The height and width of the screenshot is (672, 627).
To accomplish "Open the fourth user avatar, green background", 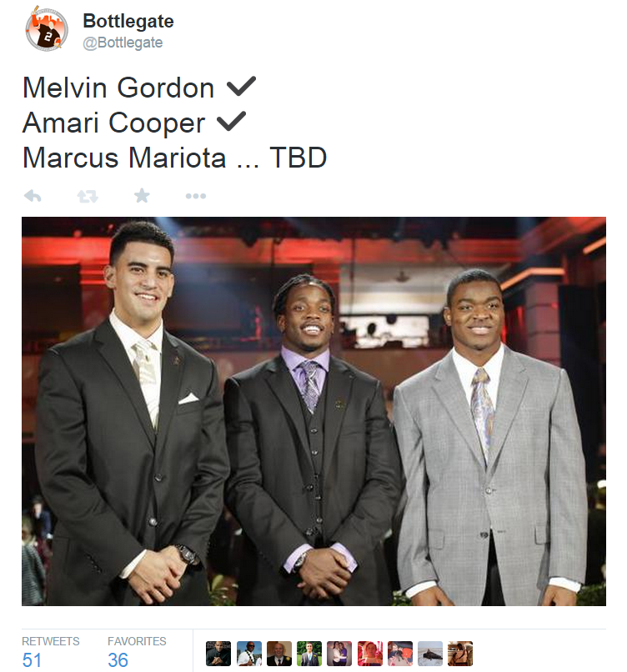I will (x=309, y=654).
